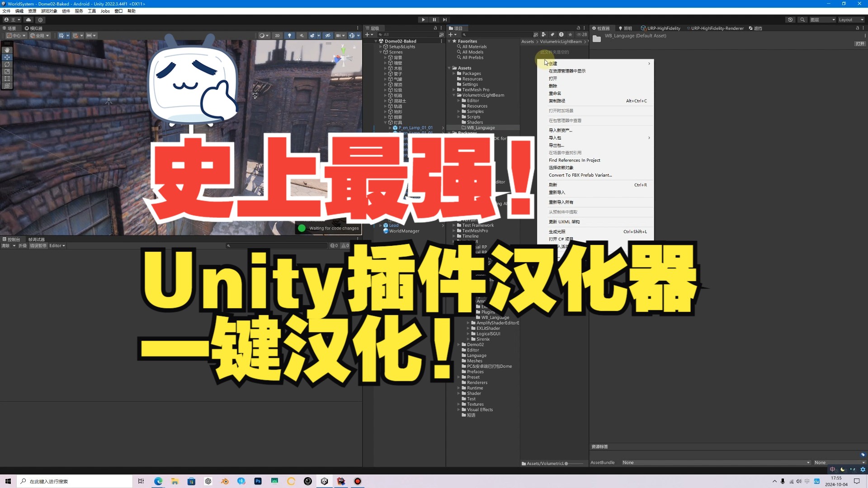Open the Layout dropdown
This screenshot has height=488, width=868.
pyautogui.click(x=851, y=19)
